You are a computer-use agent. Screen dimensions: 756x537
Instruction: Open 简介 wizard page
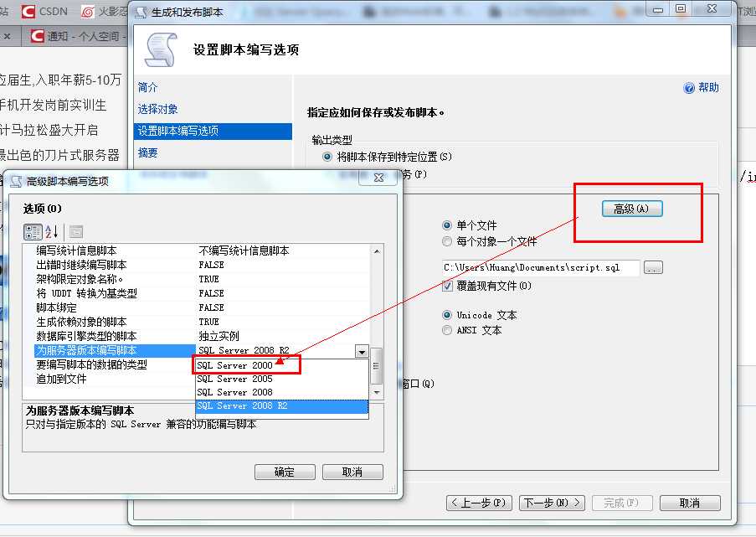(x=147, y=87)
